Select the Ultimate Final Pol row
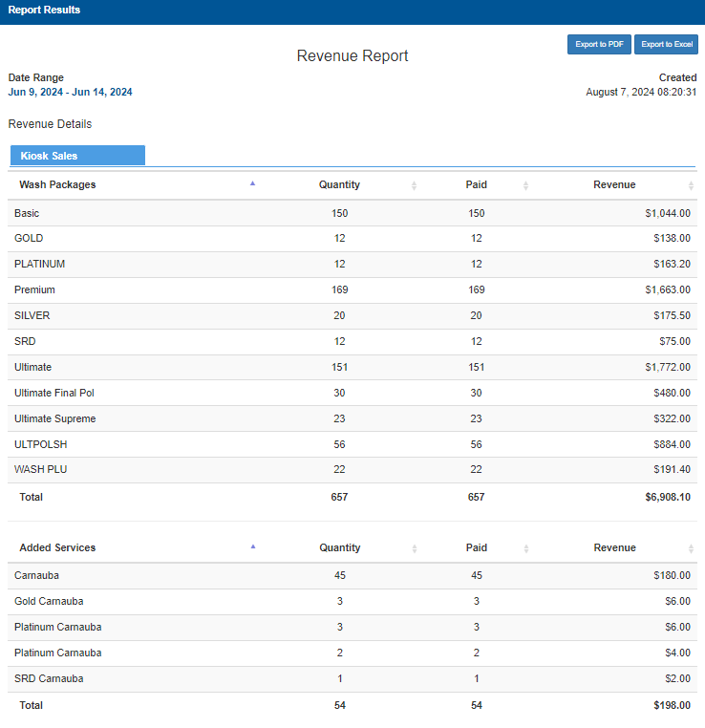The height and width of the screenshot is (728, 705). (x=352, y=394)
